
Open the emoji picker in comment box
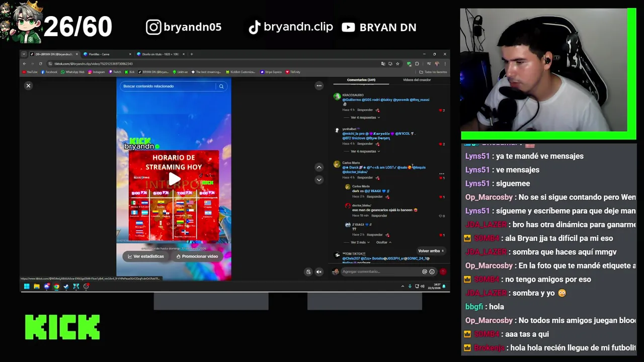coord(432,271)
